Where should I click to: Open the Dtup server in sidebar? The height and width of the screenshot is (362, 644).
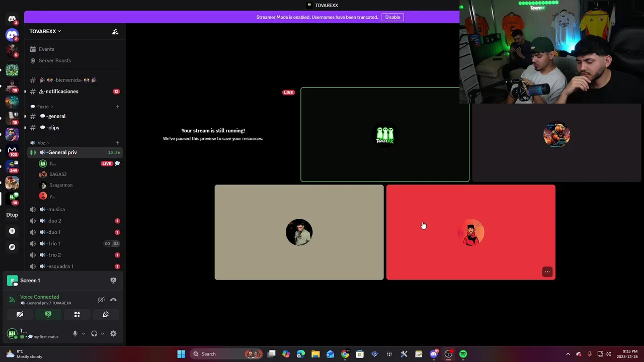coord(12,215)
